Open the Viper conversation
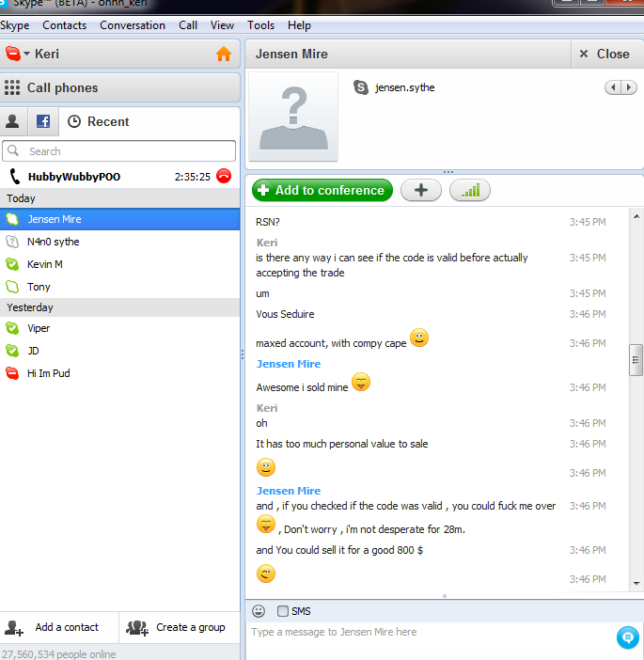The height and width of the screenshot is (660, 644). (x=120, y=328)
